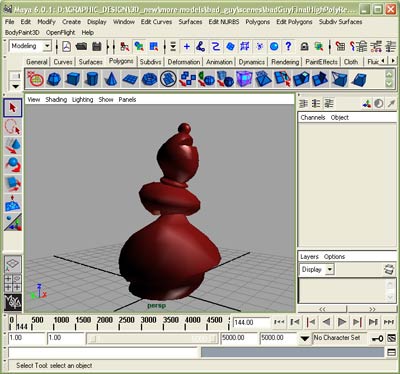The height and width of the screenshot is (374, 400).
Task: Open character set dropdown arrow
Action: coord(304,338)
